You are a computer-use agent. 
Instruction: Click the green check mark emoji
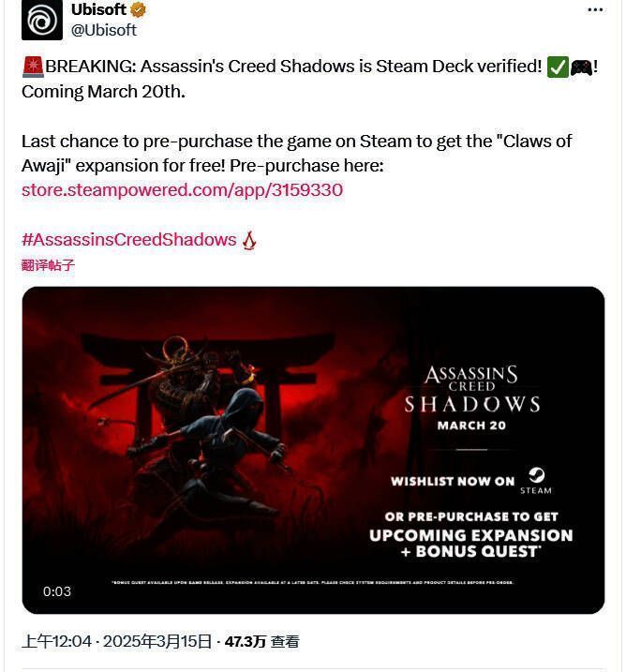pyautogui.click(x=558, y=67)
